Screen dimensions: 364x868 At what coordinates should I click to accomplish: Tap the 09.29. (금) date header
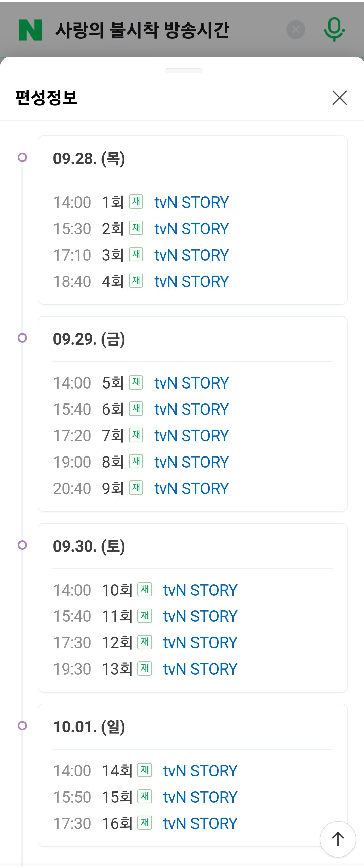89,339
